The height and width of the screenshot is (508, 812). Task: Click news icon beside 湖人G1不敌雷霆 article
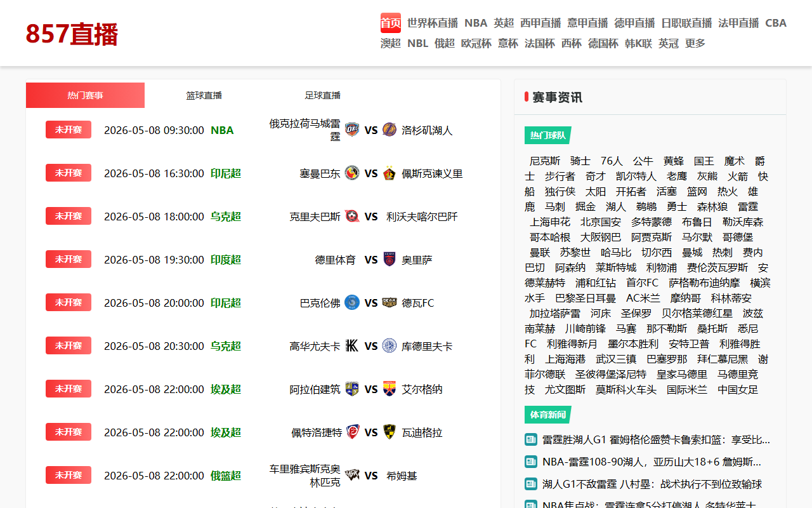531,484
